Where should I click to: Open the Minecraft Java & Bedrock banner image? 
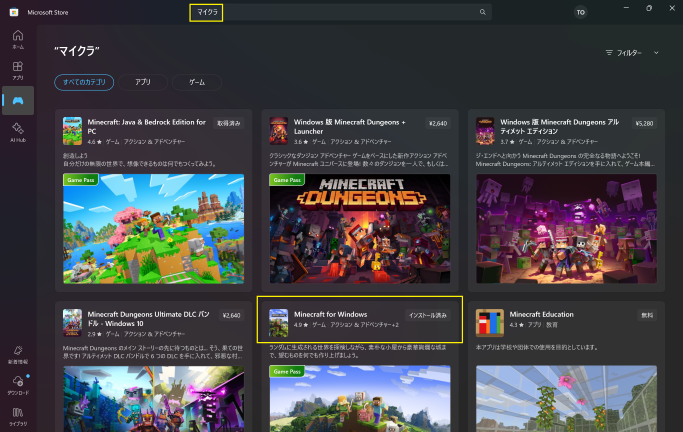coord(152,228)
